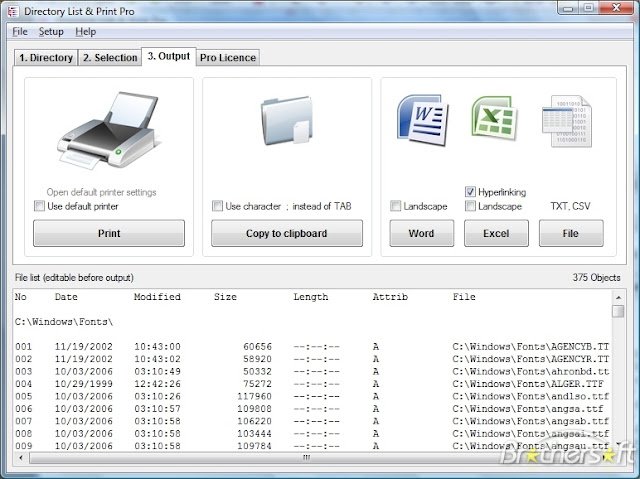Click the TXT/CSV file icon
Viewport: 640px width, 479px height.
click(567, 121)
